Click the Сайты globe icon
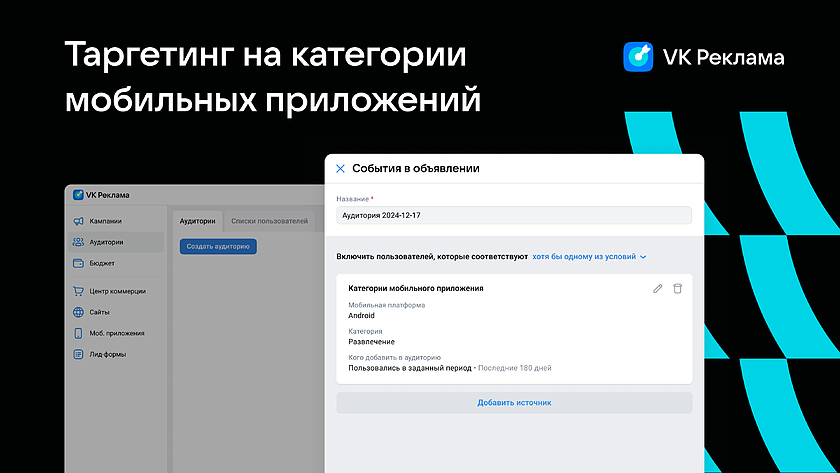Image resolution: width=840 pixels, height=473 pixels. (x=78, y=312)
